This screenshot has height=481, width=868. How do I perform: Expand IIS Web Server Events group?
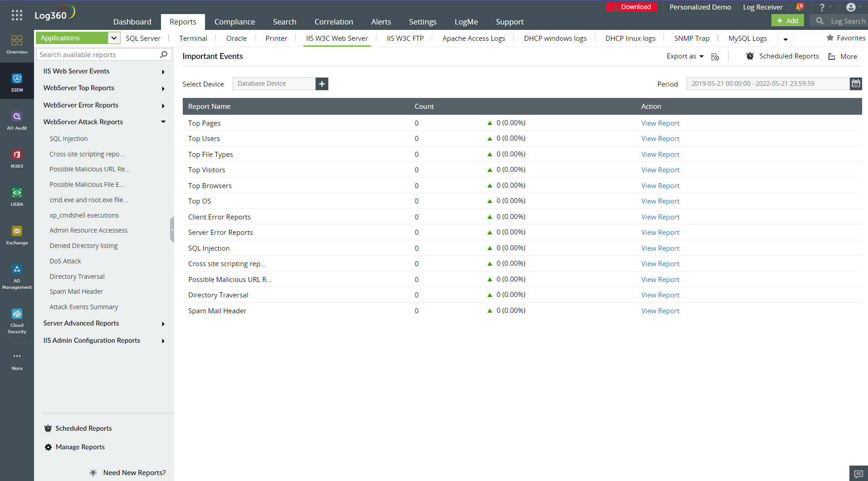[163, 72]
